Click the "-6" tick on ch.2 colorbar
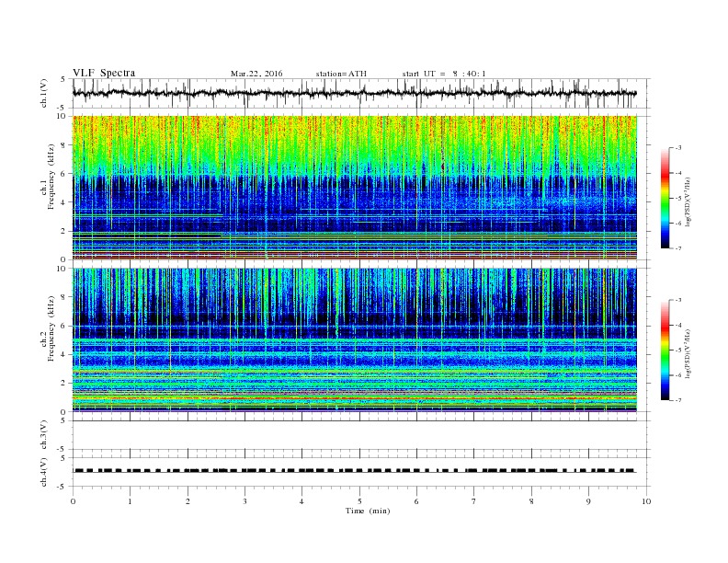 (x=678, y=375)
